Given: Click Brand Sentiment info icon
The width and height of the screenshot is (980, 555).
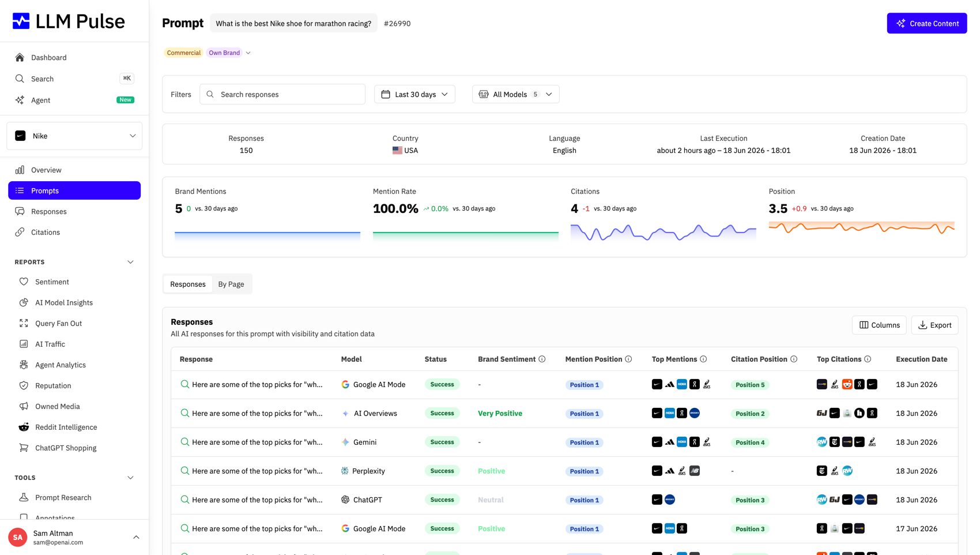Looking at the screenshot, I should pos(542,359).
